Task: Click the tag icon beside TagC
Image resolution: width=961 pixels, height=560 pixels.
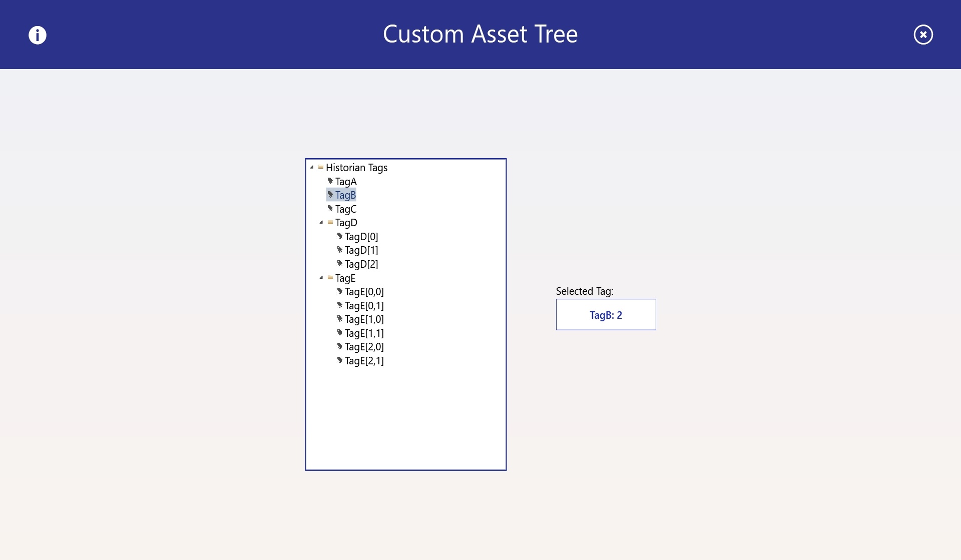Action: click(x=330, y=208)
